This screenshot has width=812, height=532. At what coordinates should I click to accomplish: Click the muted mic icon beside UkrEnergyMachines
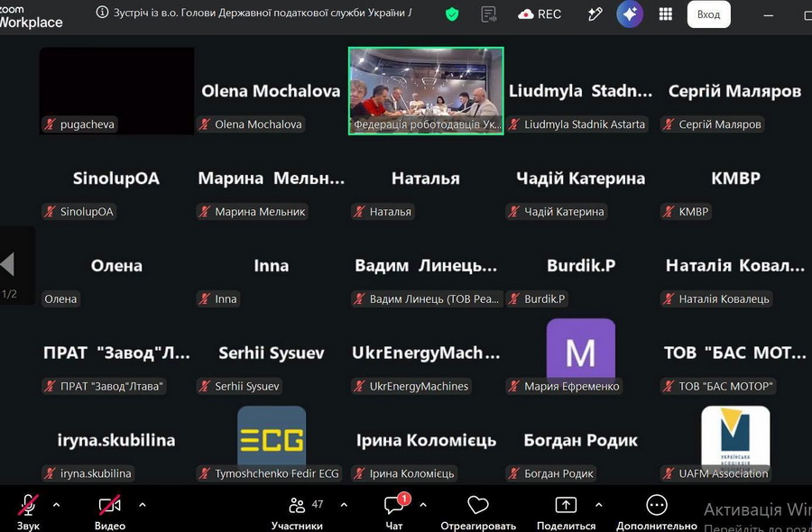(x=359, y=386)
